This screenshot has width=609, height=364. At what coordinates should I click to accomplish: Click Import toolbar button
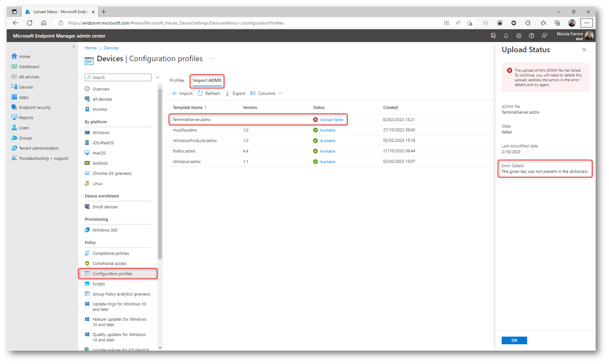(182, 93)
